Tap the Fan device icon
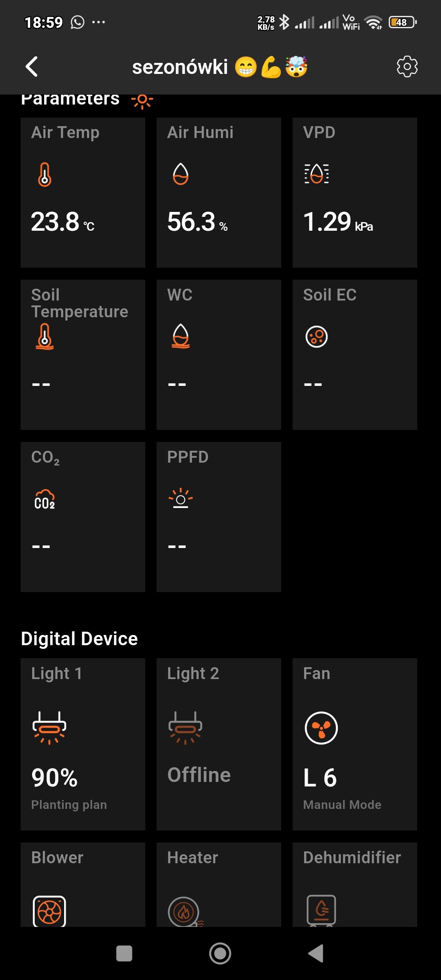Image resolution: width=441 pixels, height=980 pixels. pos(321,728)
